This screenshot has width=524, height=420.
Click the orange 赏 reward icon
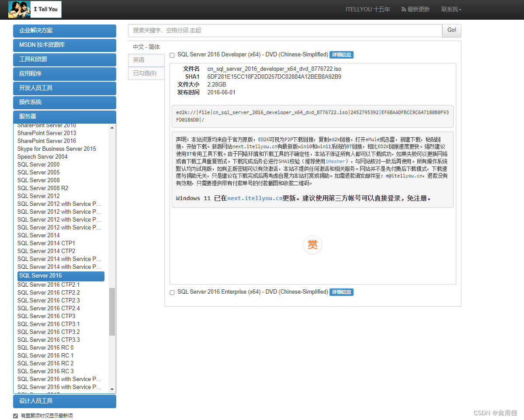point(312,245)
